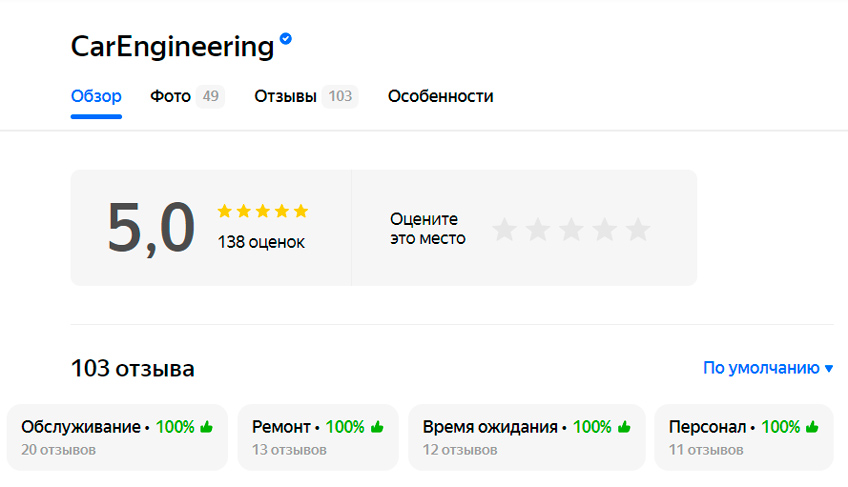This screenshot has width=848, height=487.
Task: Click thumbs-up icon in Ремонт chip
Action: (377, 427)
